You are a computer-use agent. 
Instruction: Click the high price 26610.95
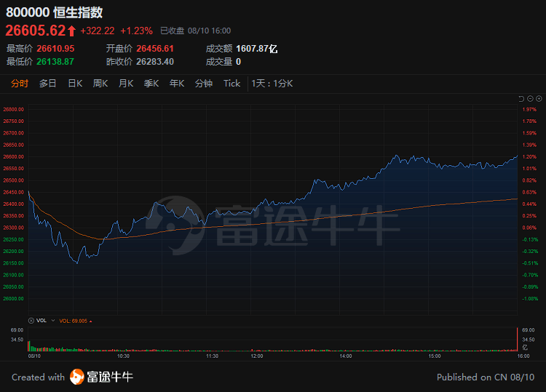56,49
